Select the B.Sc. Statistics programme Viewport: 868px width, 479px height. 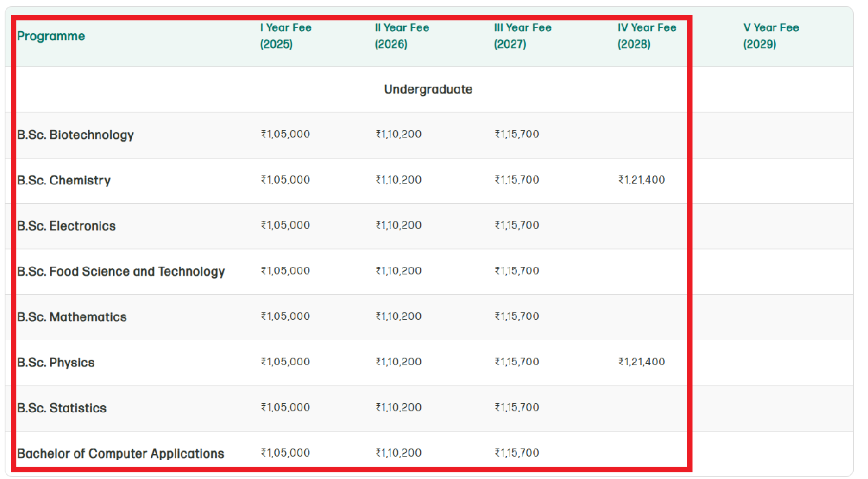62,408
